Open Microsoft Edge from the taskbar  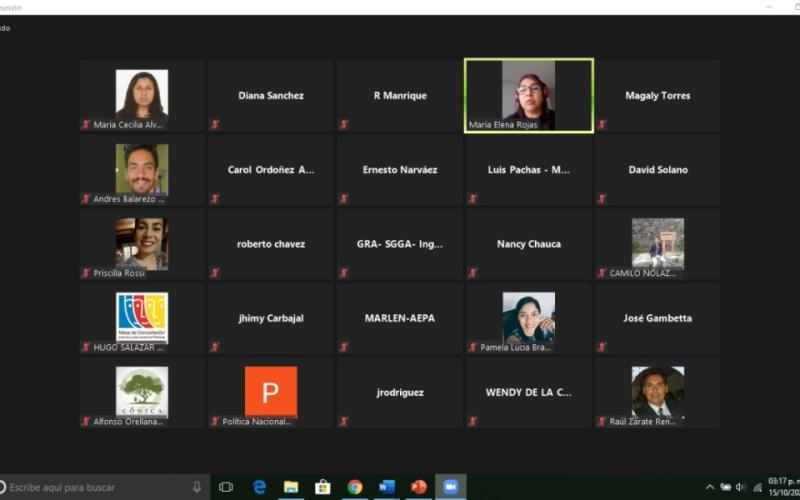tap(259, 487)
